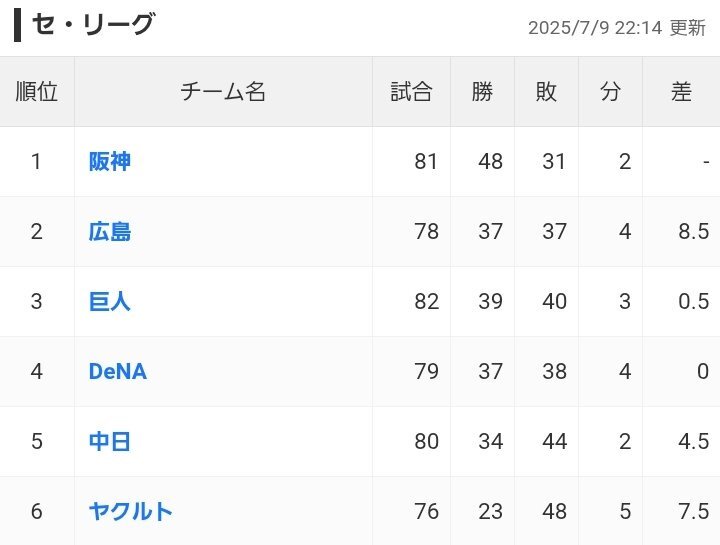
Task: Click the 差 column header
Action: (x=681, y=91)
